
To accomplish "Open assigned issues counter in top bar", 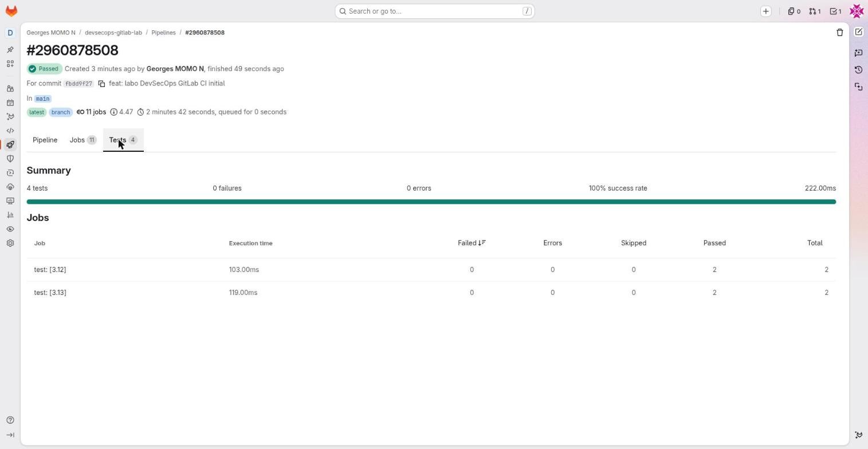I will [x=794, y=11].
